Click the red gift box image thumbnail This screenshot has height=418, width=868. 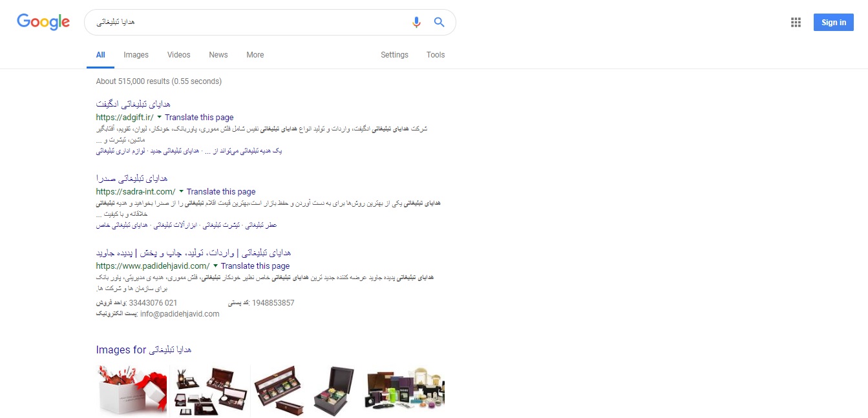(x=132, y=390)
